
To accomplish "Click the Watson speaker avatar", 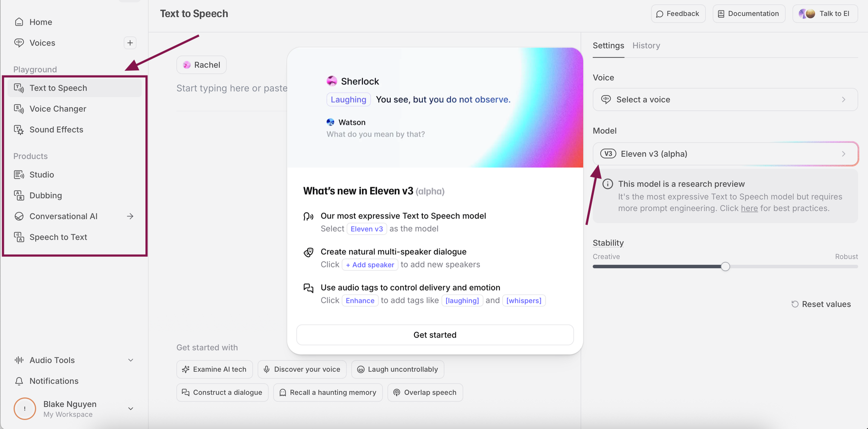I will pyautogui.click(x=331, y=122).
